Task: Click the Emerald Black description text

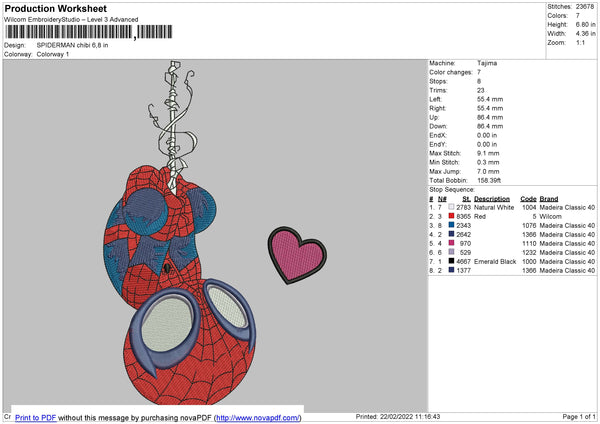Action: pos(495,262)
